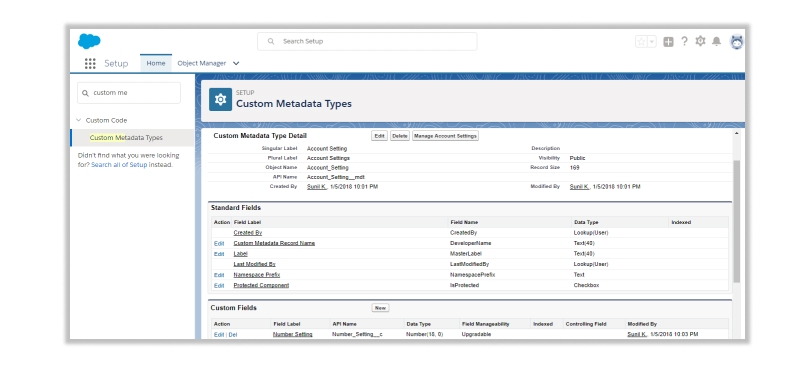
Task: Click the magnifier in Quick Find box
Action: click(84, 93)
